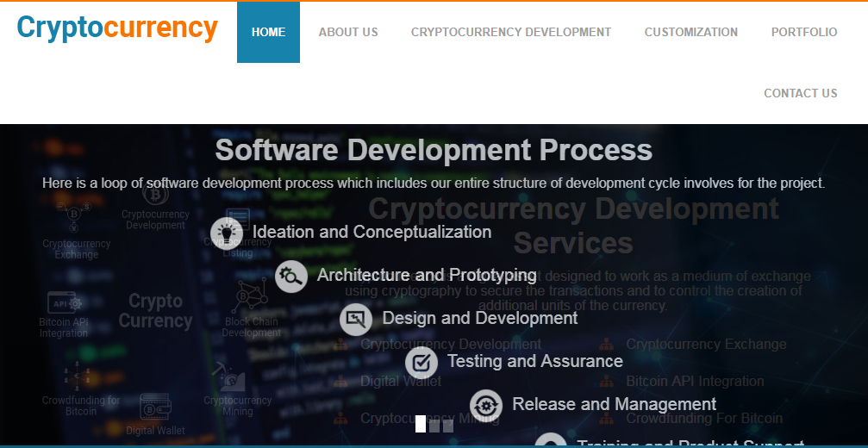Click the Cryptocurrency site logo
868x448 pixels.
(x=117, y=28)
